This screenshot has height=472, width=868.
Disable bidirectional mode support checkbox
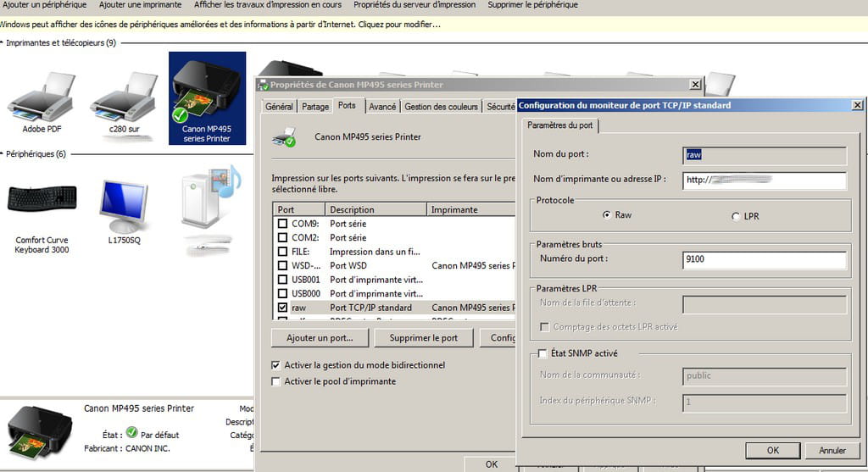(x=275, y=365)
